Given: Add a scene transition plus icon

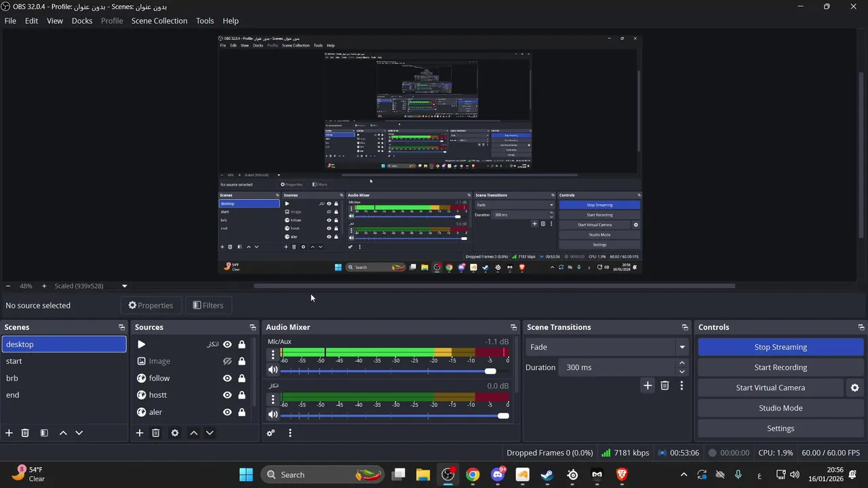Looking at the screenshot, I should point(648,386).
